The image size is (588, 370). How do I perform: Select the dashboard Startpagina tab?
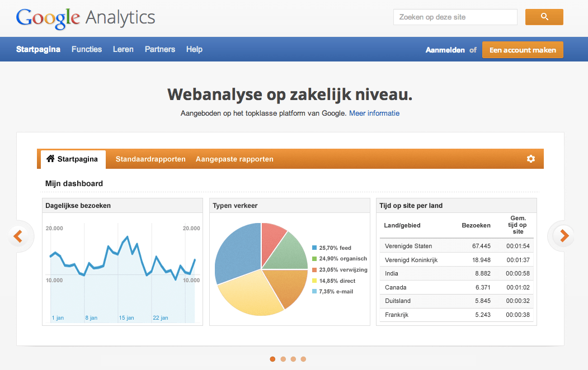pos(73,159)
